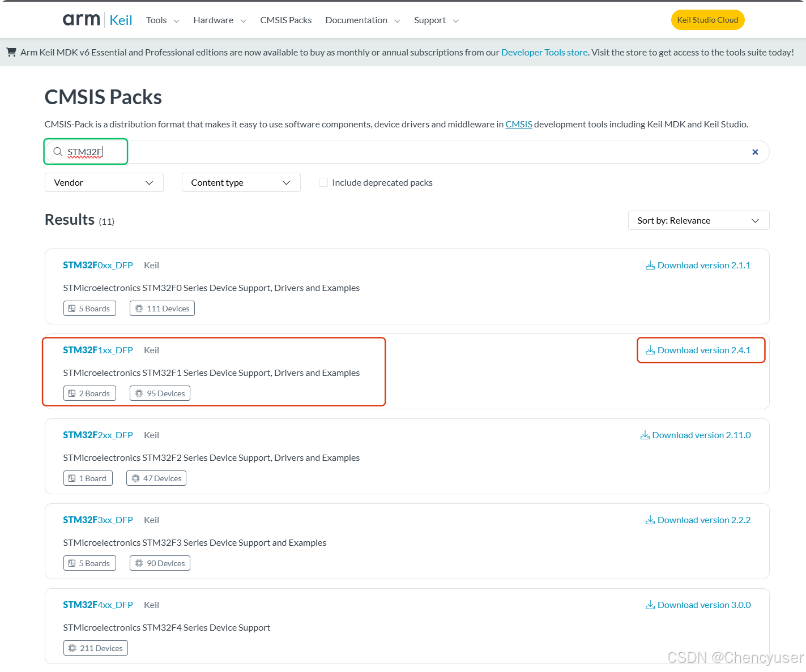The height and width of the screenshot is (672, 806).
Task: Click board icon in STM32F0xx 5 Boards badge
Action: click(72, 309)
